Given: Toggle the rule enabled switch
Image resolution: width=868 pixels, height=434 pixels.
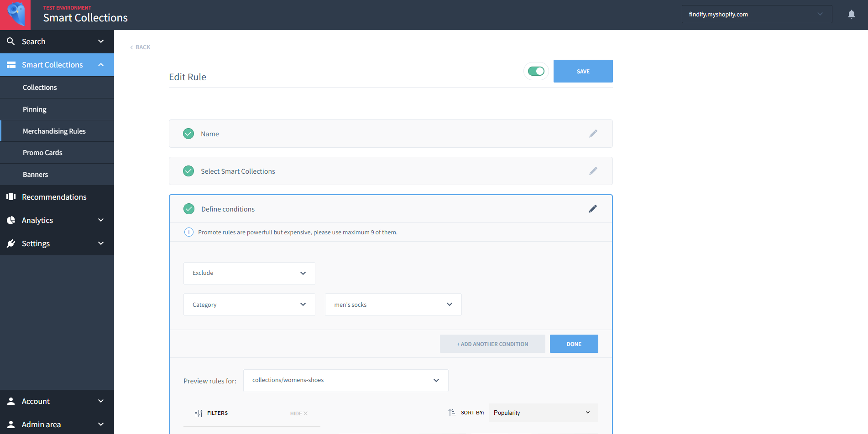Looking at the screenshot, I should (536, 71).
